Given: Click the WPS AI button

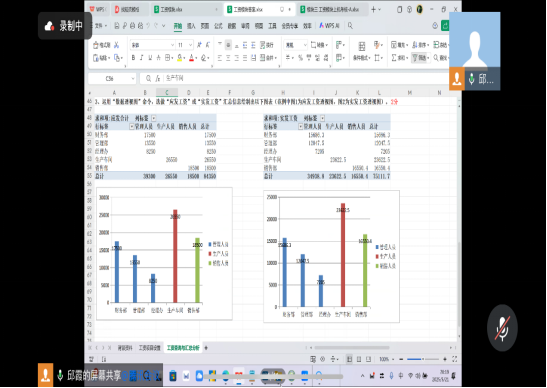Looking at the screenshot, I should pyautogui.click(x=329, y=26).
